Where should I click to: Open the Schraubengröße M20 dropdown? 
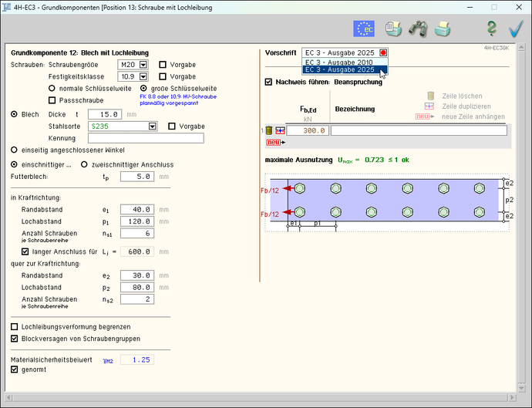click(x=143, y=65)
